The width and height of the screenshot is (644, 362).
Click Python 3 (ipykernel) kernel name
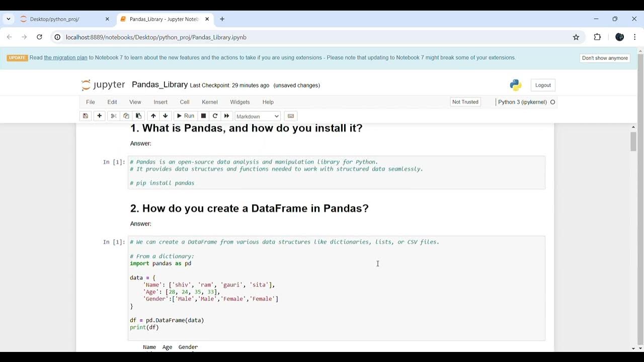click(522, 102)
